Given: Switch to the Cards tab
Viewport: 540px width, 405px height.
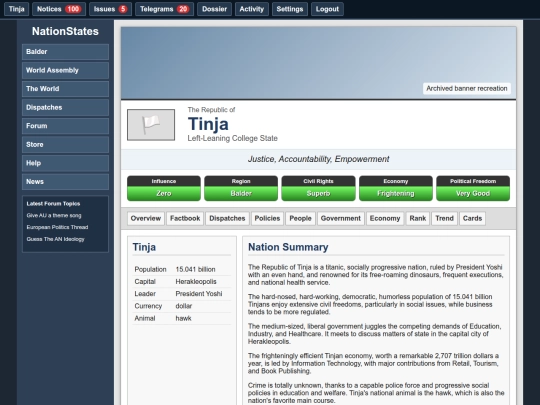Looking at the screenshot, I should point(472,218).
